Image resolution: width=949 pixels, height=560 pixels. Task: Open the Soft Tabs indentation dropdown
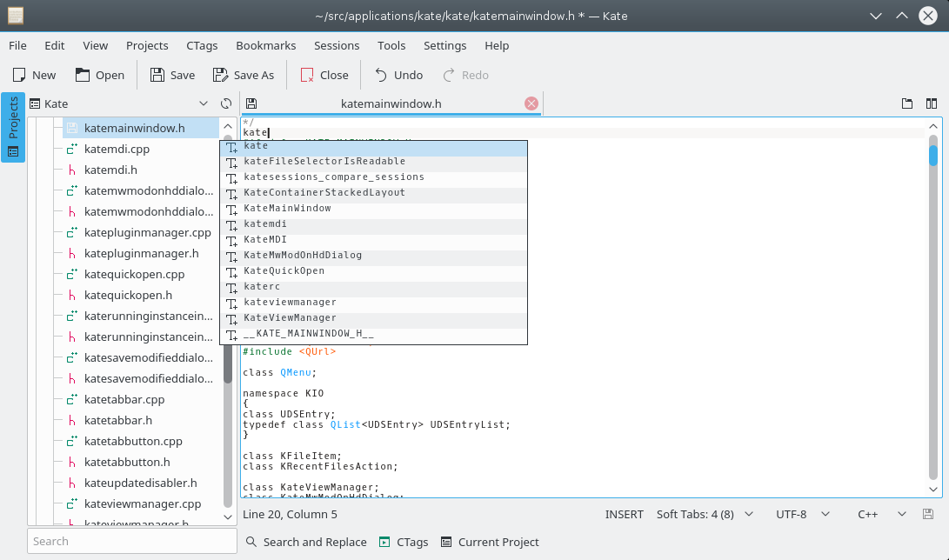coord(705,515)
